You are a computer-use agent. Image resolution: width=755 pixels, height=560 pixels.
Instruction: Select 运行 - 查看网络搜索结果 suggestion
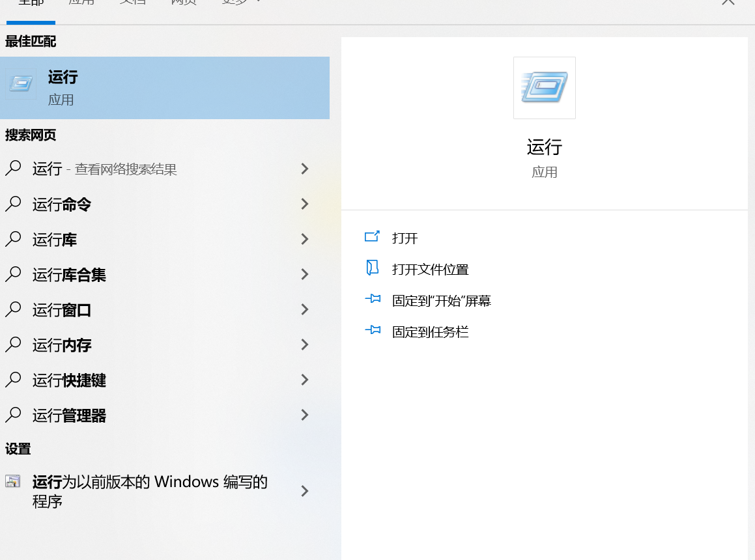point(165,169)
